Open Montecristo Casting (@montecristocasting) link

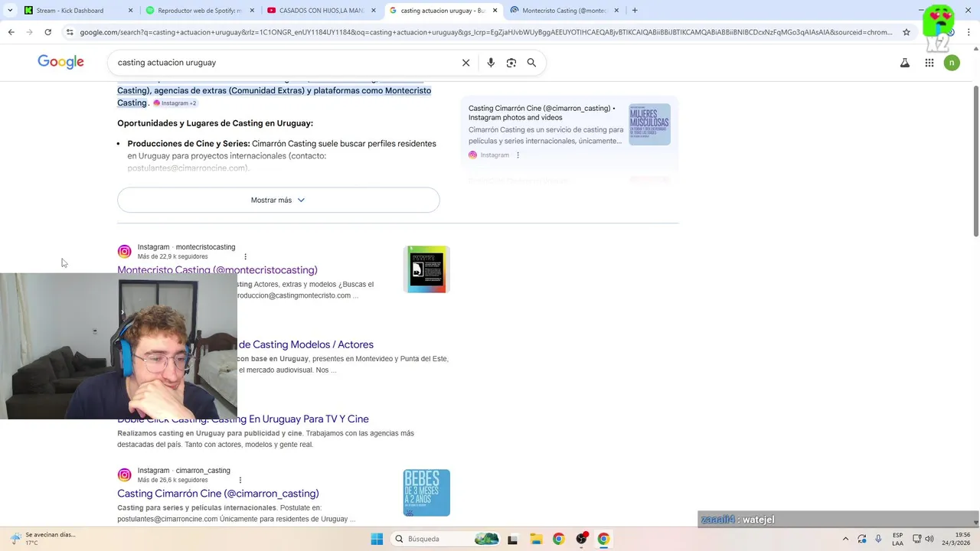coord(217,270)
